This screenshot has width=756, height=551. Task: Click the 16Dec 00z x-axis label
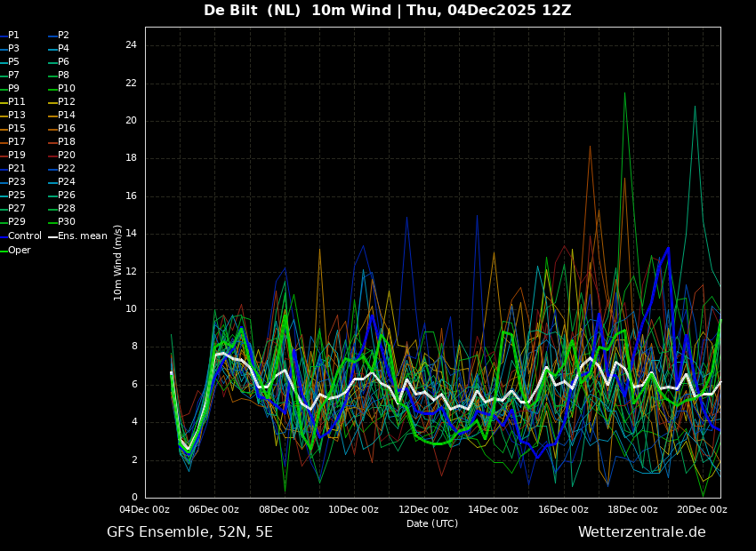coord(563,510)
